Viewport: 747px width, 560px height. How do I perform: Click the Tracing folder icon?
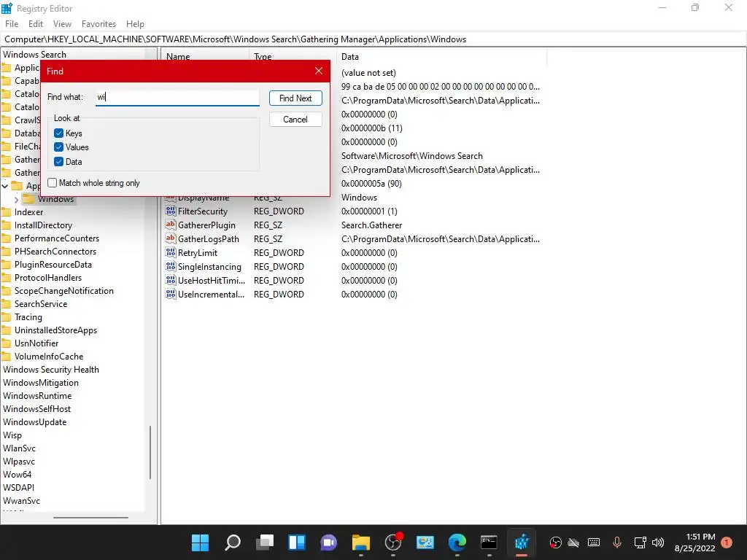[x=6, y=316]
